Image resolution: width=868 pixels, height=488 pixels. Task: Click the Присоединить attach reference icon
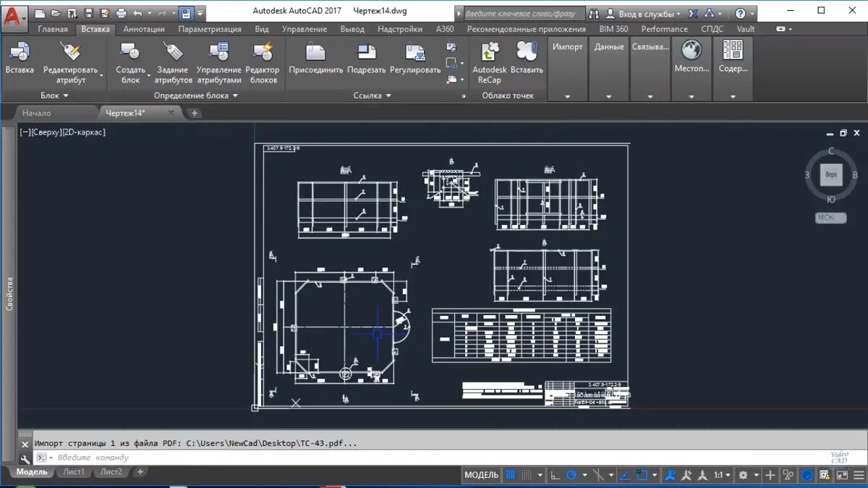316,53
